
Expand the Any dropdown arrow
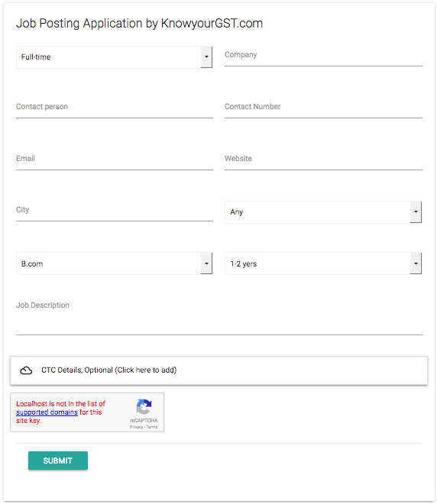click(416, 212)
